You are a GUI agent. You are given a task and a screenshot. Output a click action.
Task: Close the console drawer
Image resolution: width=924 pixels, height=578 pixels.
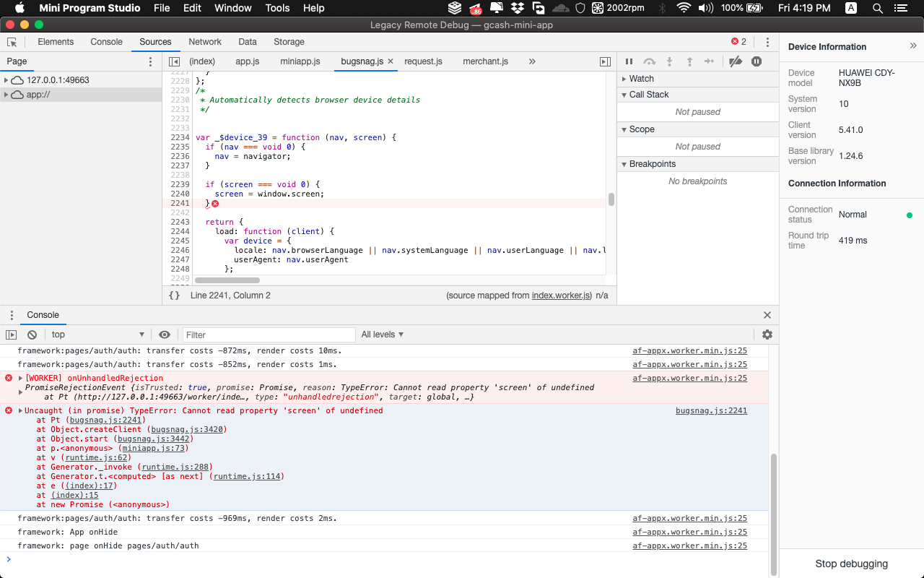[x=767, y=315]
